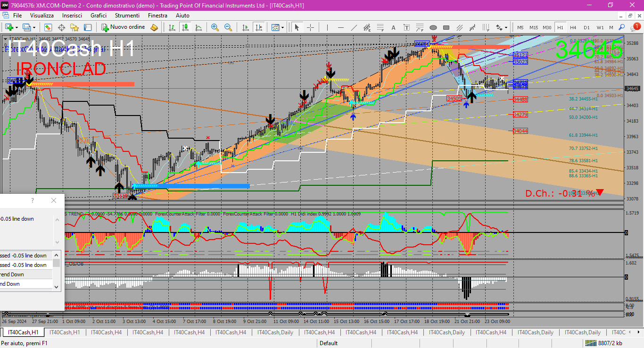
Task: Pick the horizontal line drawing tool
Action: (x=341, y=27)
